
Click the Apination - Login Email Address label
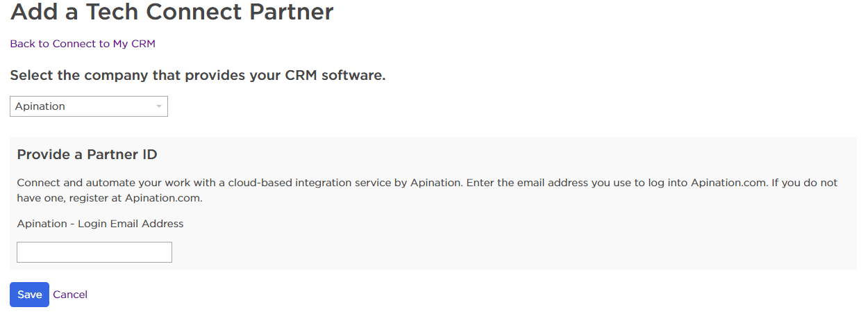(x=100, y=224)
